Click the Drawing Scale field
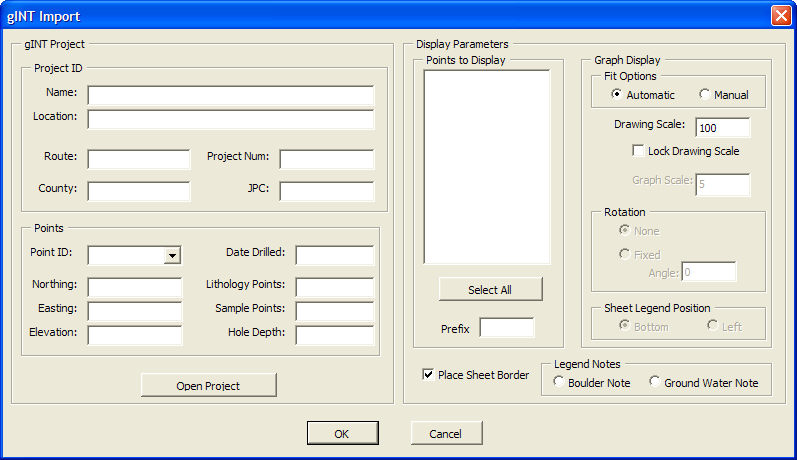Image resolution: width=797 pixels, height=460 pixels. pyautogui.click(x=722, y=128)
